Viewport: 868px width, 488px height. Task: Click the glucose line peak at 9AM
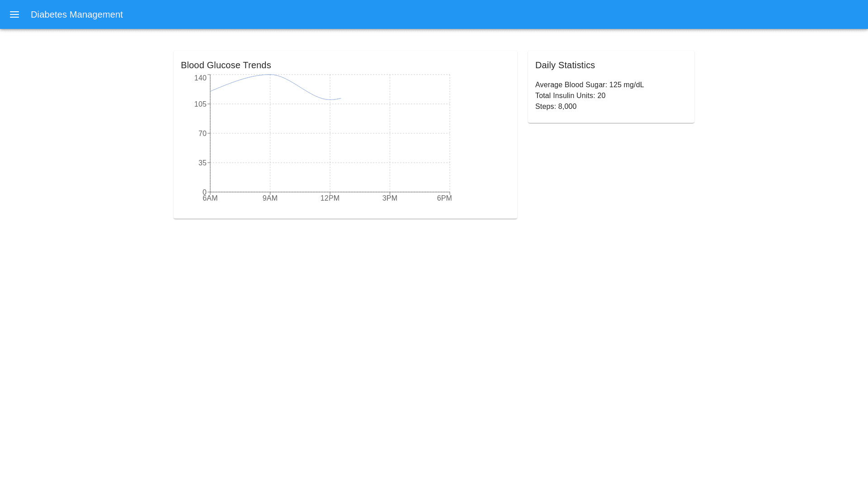270,75
